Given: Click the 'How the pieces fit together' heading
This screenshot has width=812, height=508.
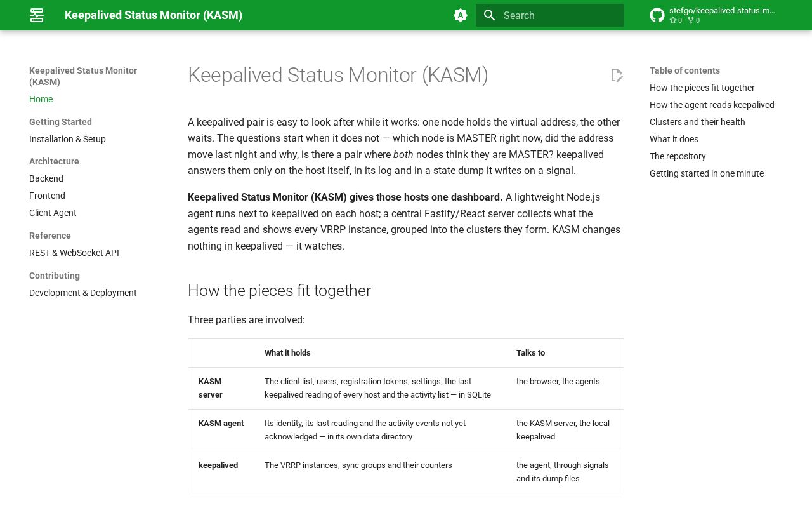Looking at the screenshot, I should [x=279, y=290].
